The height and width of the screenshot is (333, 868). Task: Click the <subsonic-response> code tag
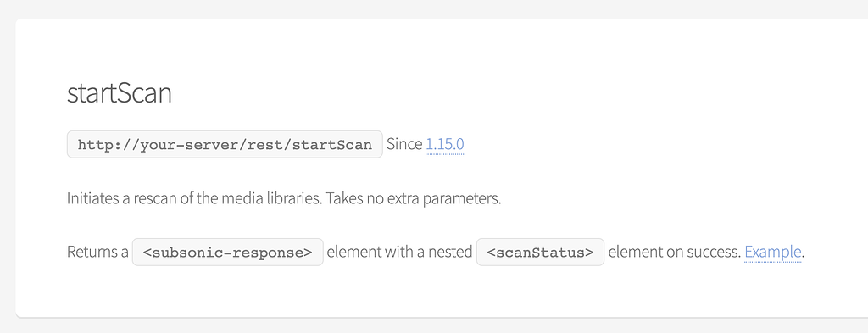click(227, 253)
